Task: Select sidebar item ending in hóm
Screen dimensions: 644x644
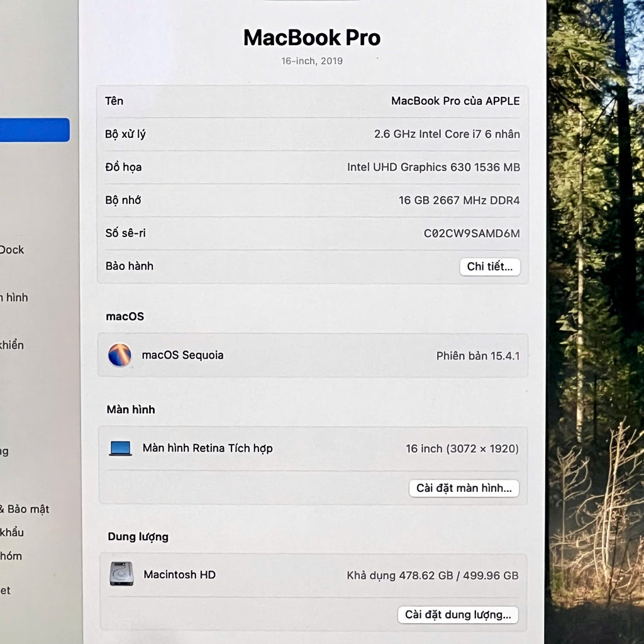Action: pos(11,556)
